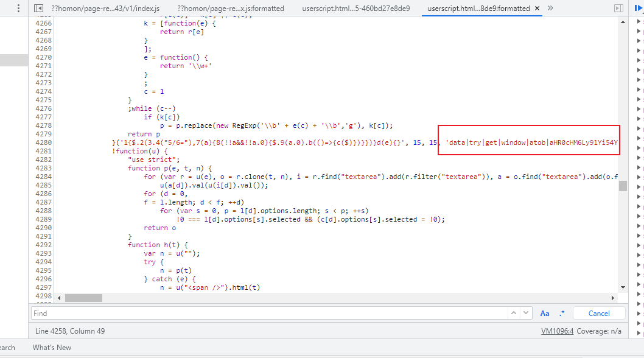Close the userscript formatted tab
This screenshot has height=358, width=644.
point(536,9)
